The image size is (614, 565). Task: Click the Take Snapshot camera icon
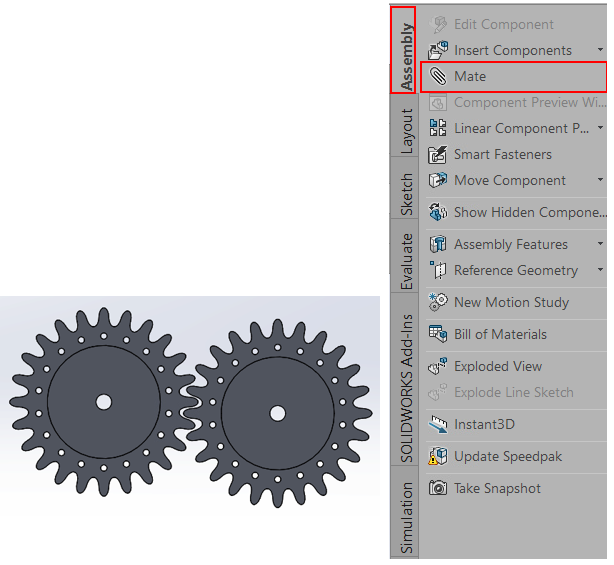438,488
